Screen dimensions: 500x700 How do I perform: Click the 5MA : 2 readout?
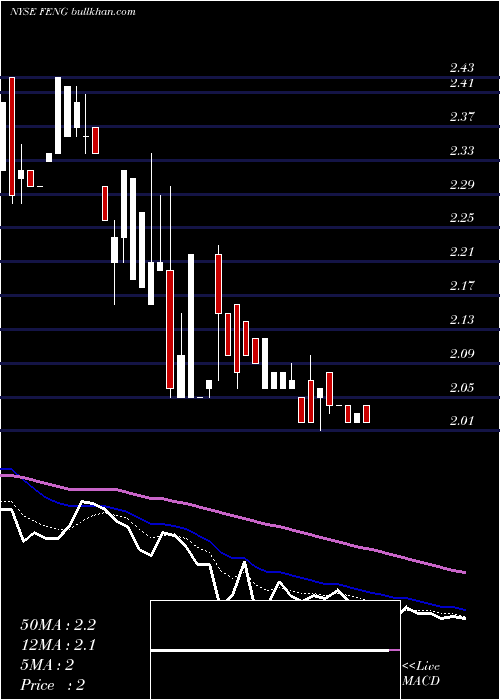47,665
